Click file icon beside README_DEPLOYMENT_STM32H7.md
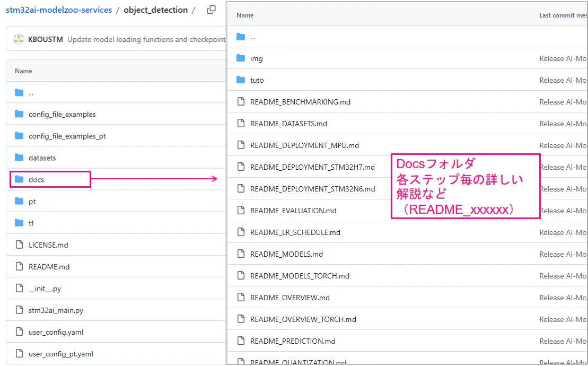 click(x=241, y=167)
